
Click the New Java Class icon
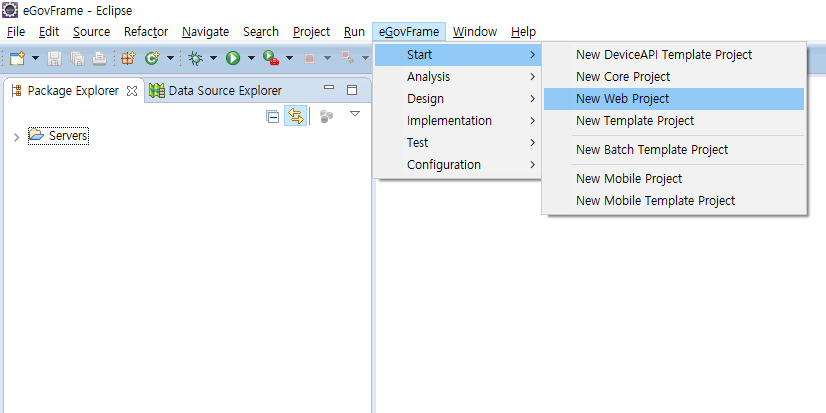click(x=152, y=59)
